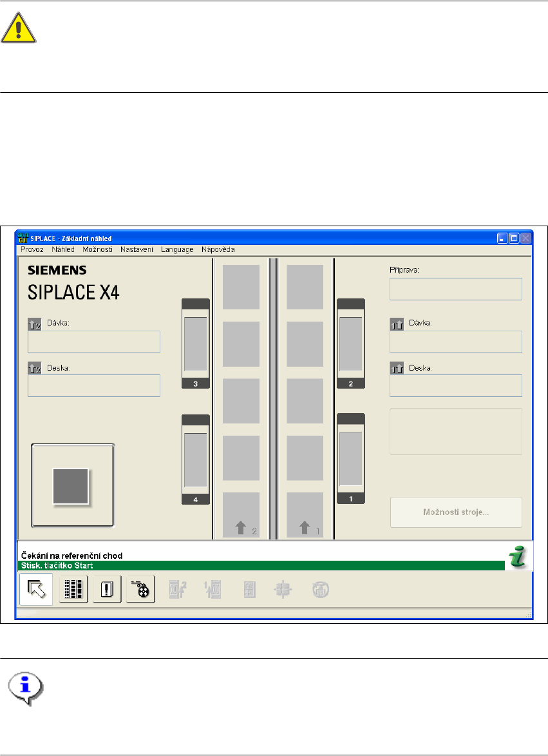This screenshot has width=548, height=756.
Task: Click the conveyor arrow labeled 2
Action: [241, 527]
